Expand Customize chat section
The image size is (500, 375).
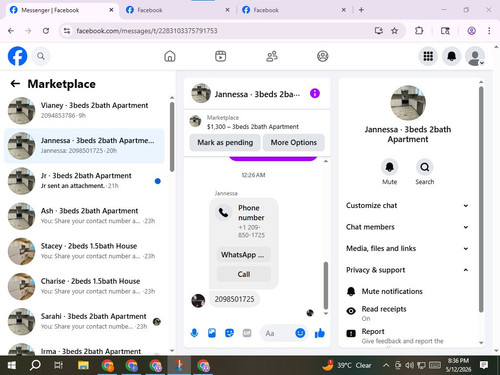coord(407,205)
